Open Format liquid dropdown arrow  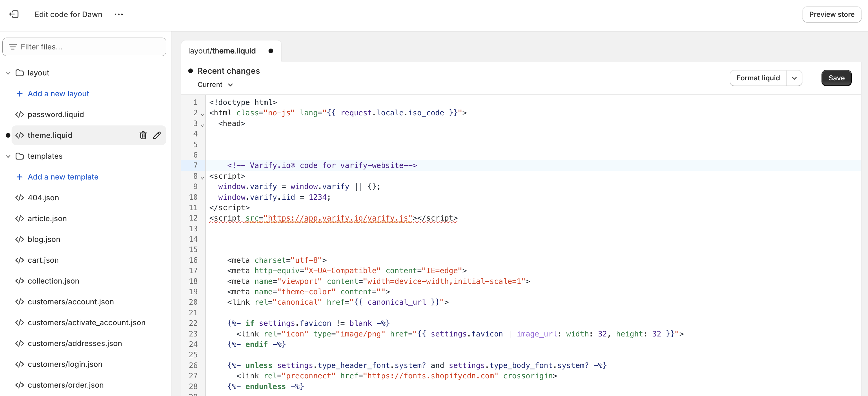pos(794,78)
